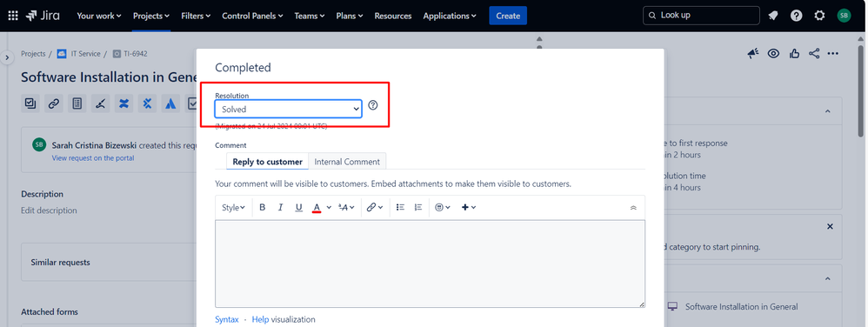
Task: Click the Atlassian triangle icon
Action: [x=170, y=103]
